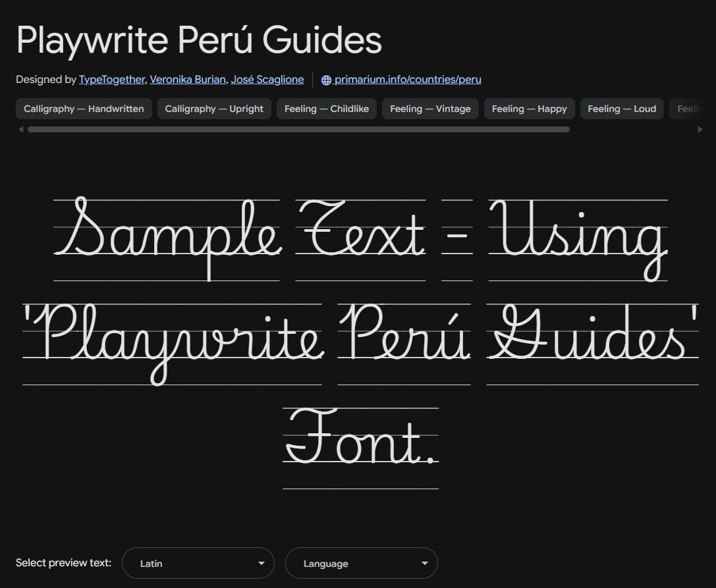Open Veronika Burian designer page
The image size is (716, 588).
188,80
